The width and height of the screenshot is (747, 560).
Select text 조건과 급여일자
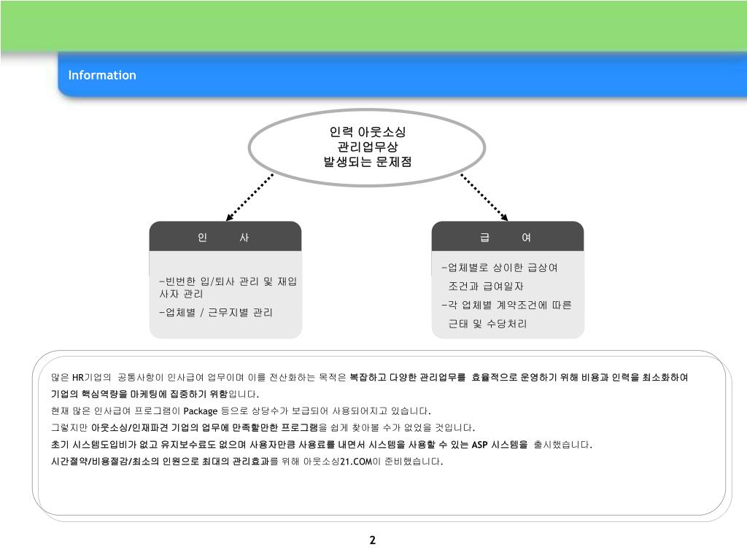(485, 286)
